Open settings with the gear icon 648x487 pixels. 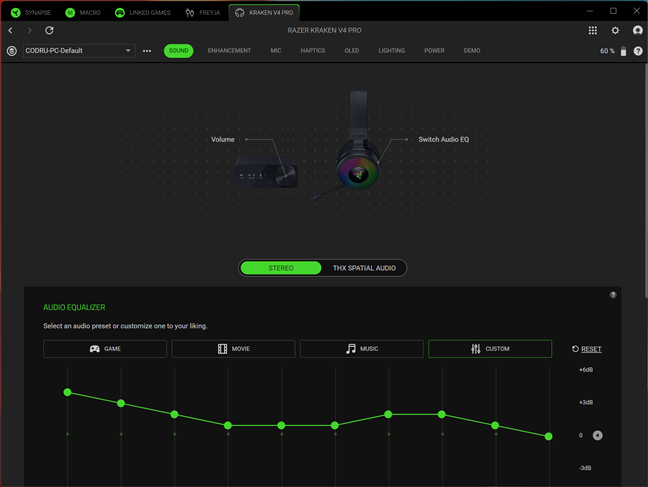(x=615, y=31)
